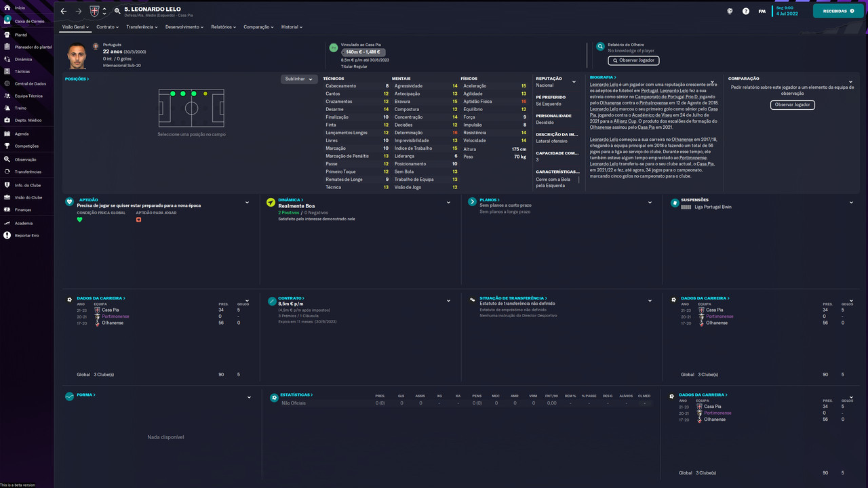Expand the Planos panel chevron
Viewport: 868px width, 488px height.
(650, 202)
